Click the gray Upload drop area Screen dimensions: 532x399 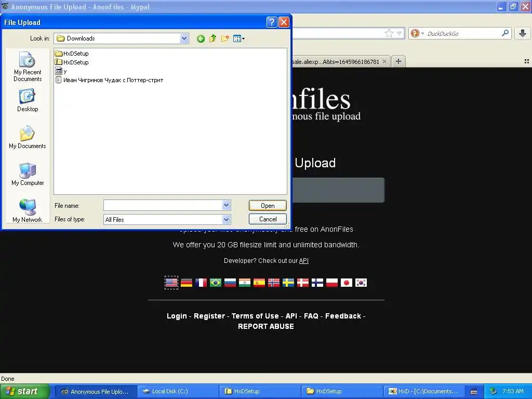338,190
